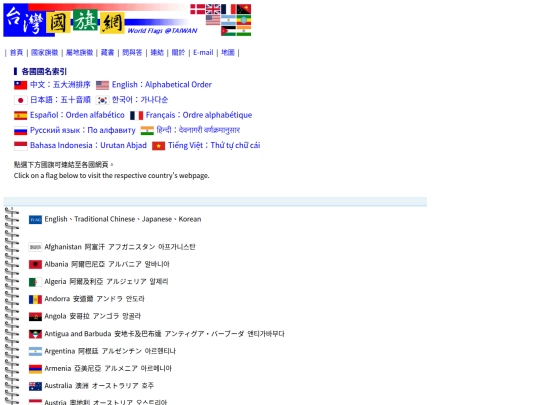540x405 pixels.
Task: Click the Andorra flag in the list
Action: click(35, 299)
